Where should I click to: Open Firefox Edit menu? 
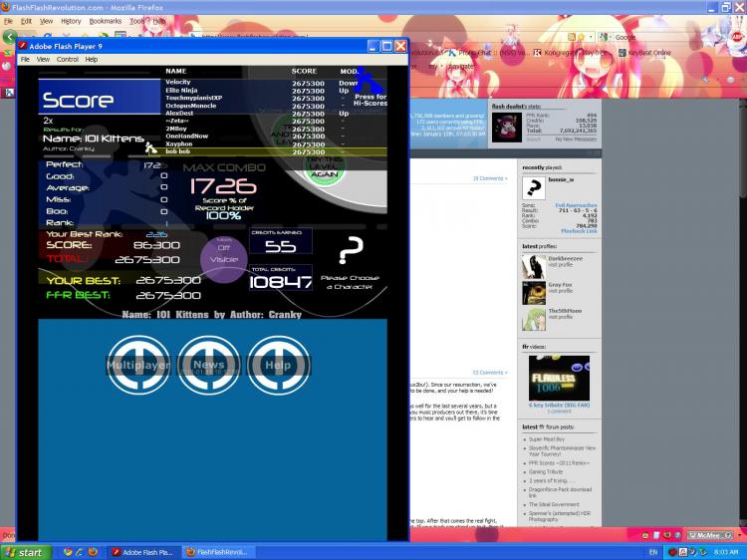click(26, 22)
